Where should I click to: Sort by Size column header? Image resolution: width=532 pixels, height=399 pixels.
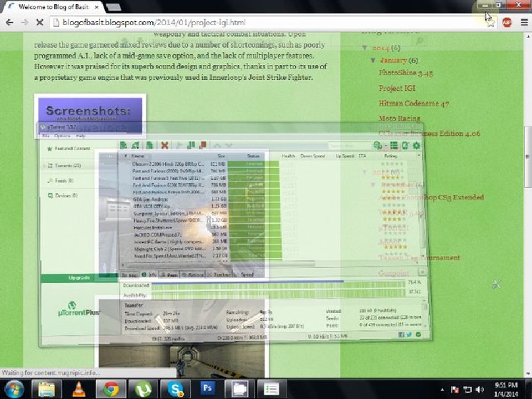(221, 156)
